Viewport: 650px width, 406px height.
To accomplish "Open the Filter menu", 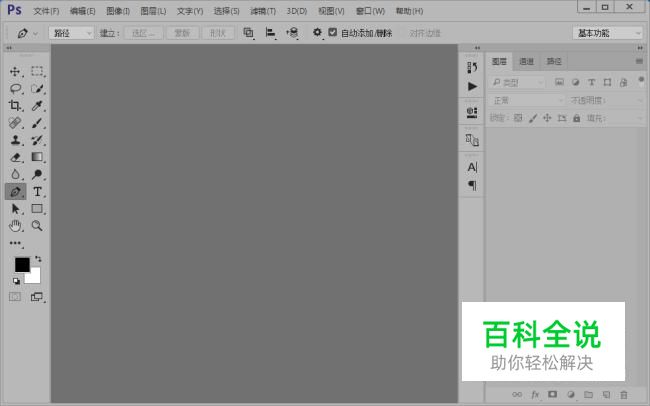I will [x=263, y=11].
